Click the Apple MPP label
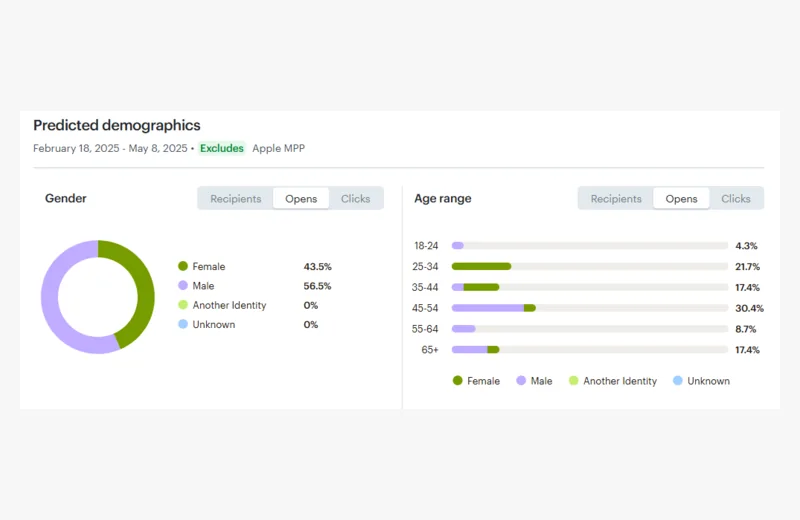Image resolution: width=800 pixels, height=520 pixels. tap(279, 148)
